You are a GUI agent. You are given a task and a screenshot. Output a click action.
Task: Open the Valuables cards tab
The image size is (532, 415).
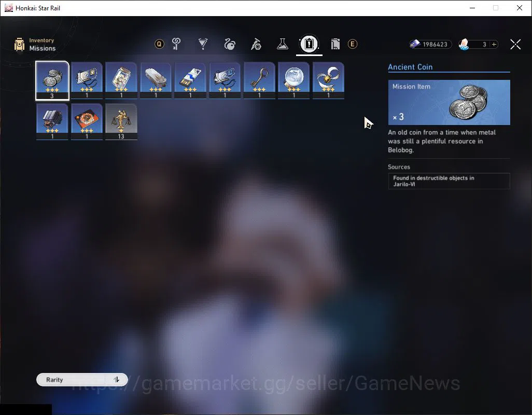click(x=335, y=44)
